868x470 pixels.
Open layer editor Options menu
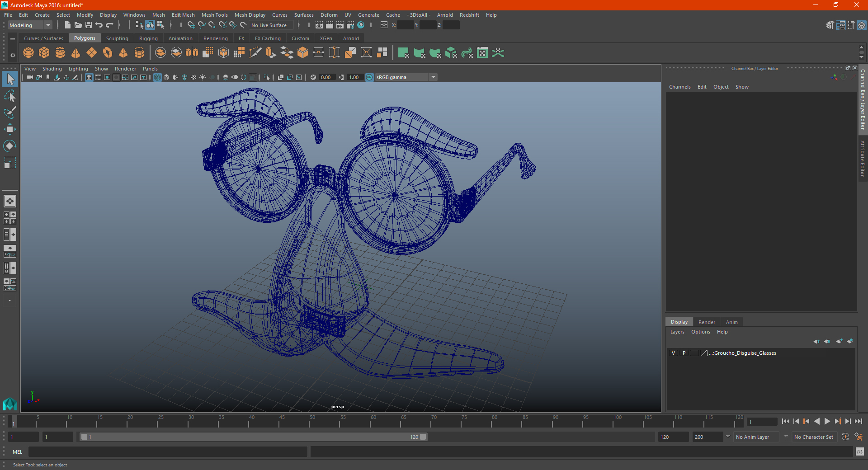pyautogui.click(x=701, y=332)
